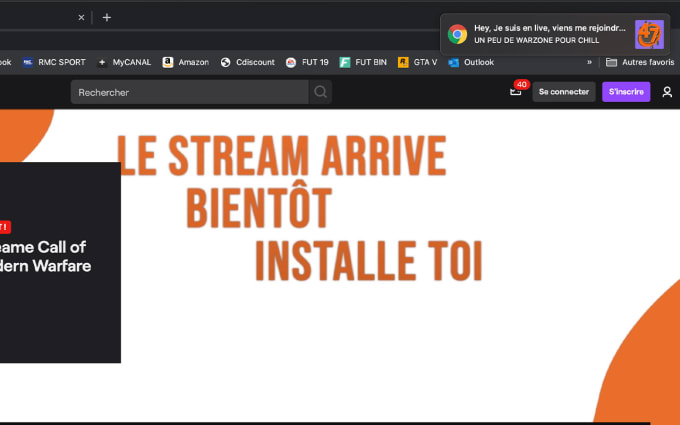Close the current browser tab
Image resolution: width=680 pixels, height=425 pixels.
[81, 18]
